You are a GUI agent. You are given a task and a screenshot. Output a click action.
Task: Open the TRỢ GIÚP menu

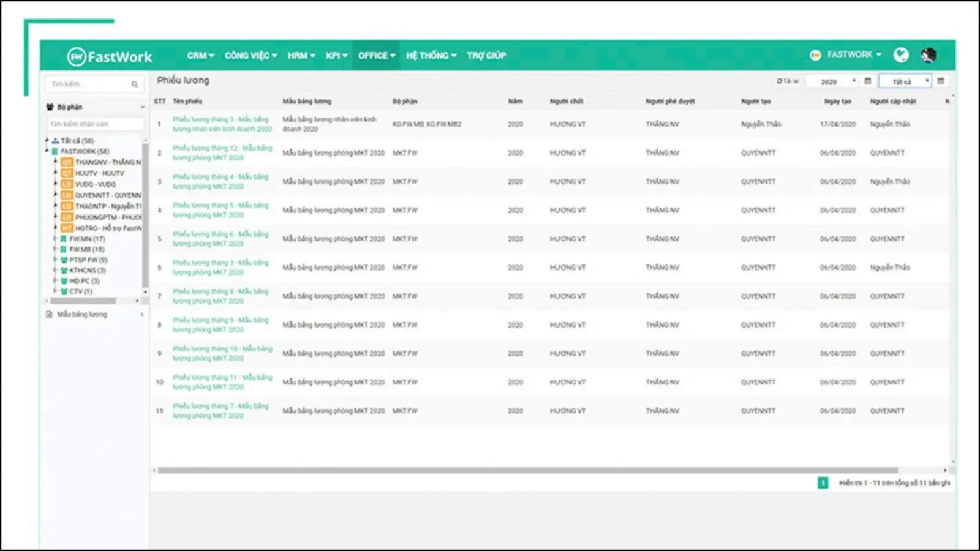[486, 55]
